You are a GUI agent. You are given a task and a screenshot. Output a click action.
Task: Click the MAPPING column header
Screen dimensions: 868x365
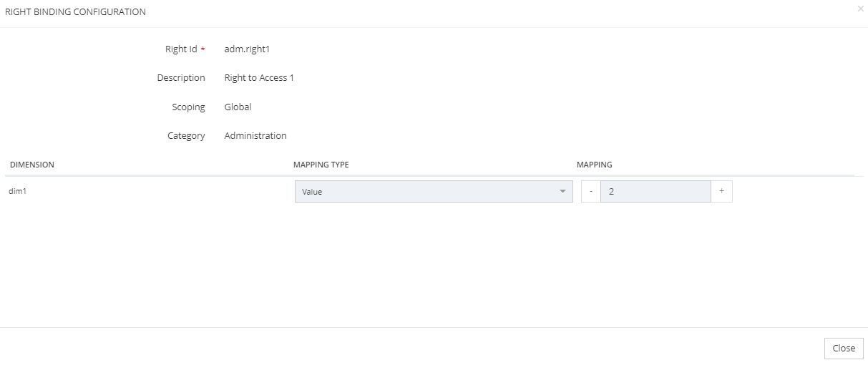click(x=595, y=165)
